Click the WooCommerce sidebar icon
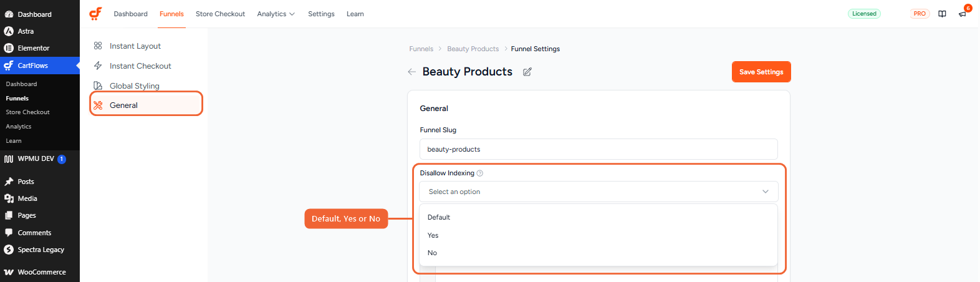Image resolution: width=980 pixels, height=282 pixels. (9, 272)
